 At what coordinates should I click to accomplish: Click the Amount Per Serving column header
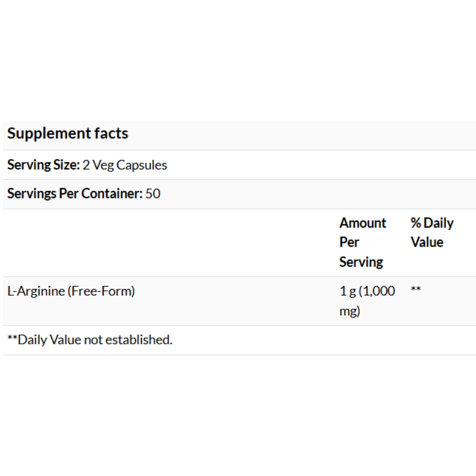point(363,242)
